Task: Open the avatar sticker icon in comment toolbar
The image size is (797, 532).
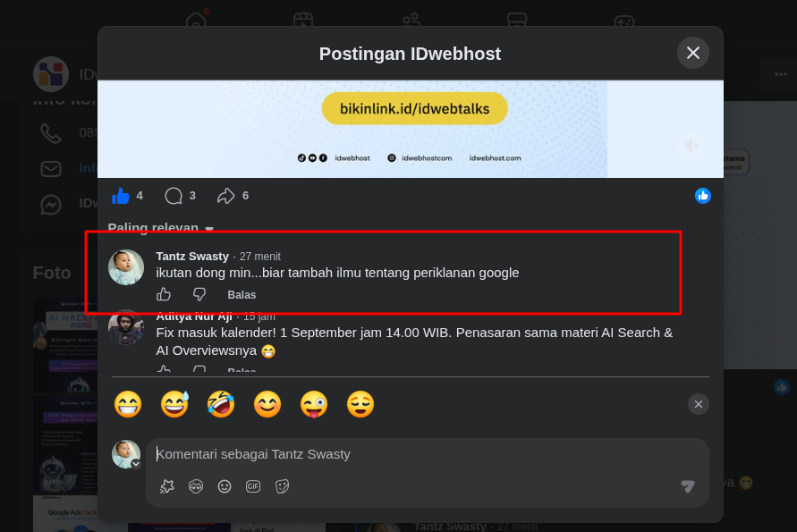Action: 166,486
